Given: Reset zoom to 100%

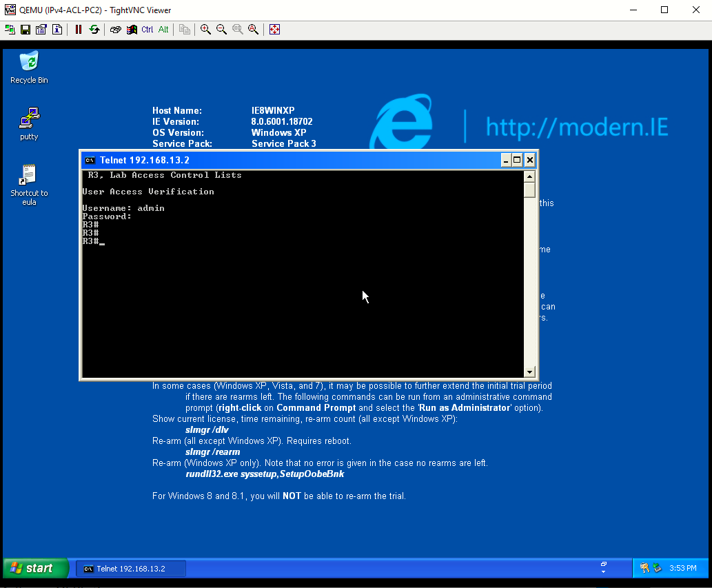Looking at the screenshot, I should (237, 30).
